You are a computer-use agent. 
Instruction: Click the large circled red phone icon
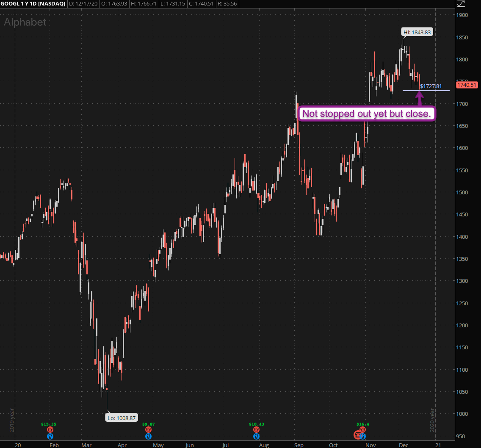[358, 435]
